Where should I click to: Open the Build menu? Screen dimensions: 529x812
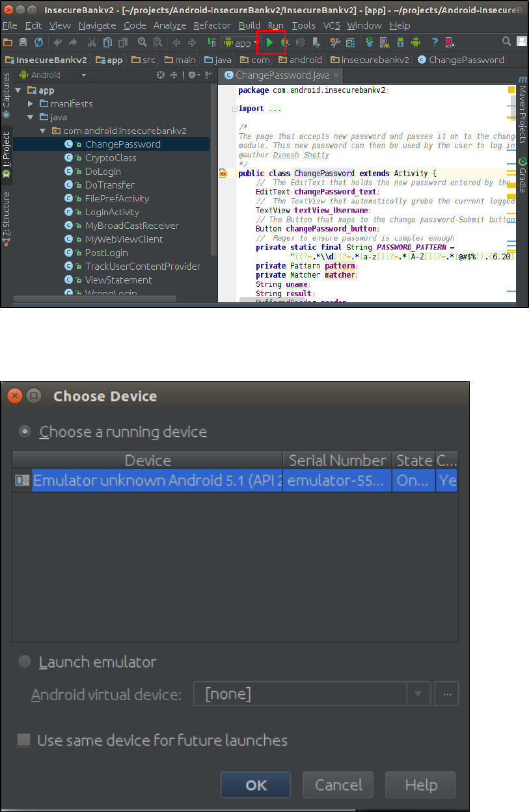coord(249,25)
